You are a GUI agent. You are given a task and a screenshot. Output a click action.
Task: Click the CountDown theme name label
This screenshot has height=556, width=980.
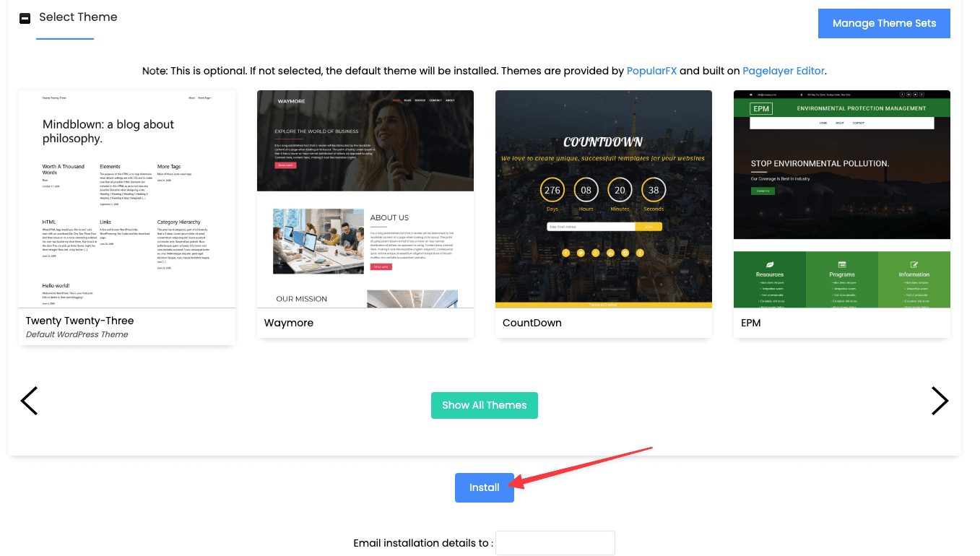pos(532,323)
